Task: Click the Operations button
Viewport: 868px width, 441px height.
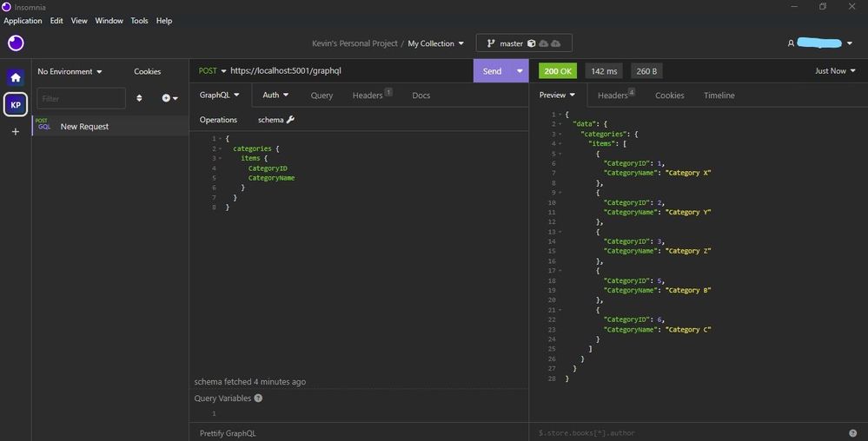Action: click(218, 120)
